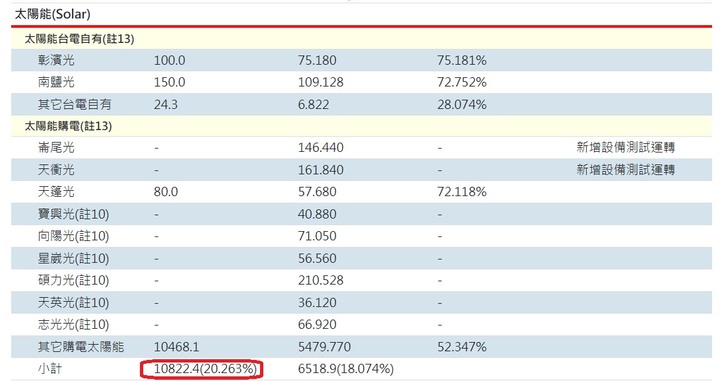720x381 pixels.
Task: Select generation value 66.920
Action: coord(317,325)
